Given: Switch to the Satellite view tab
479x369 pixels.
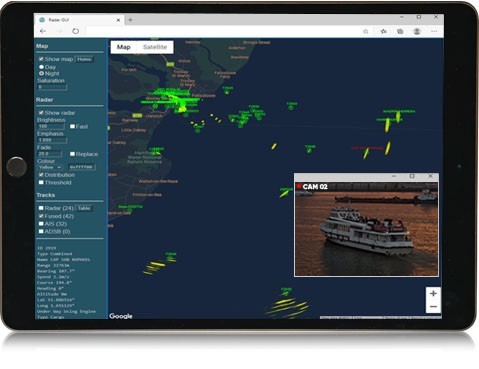Looking at the screenshot, I should pos(155,47).
